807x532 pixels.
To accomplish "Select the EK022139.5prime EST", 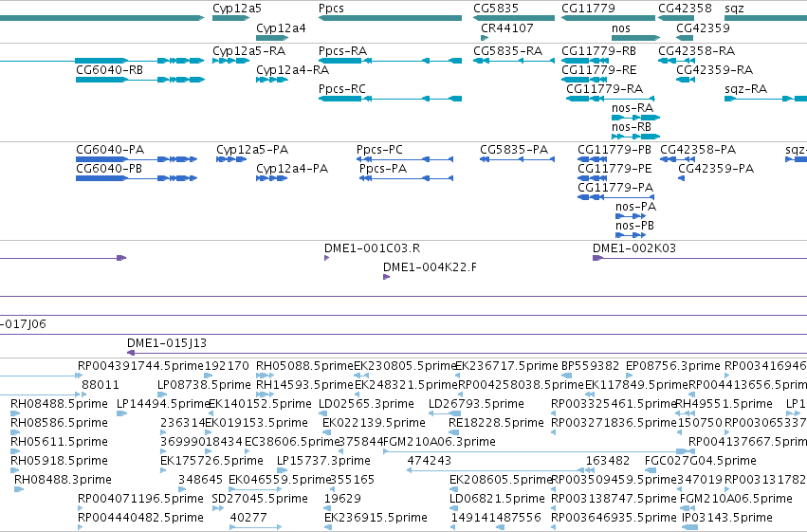I will coord(327,432).
